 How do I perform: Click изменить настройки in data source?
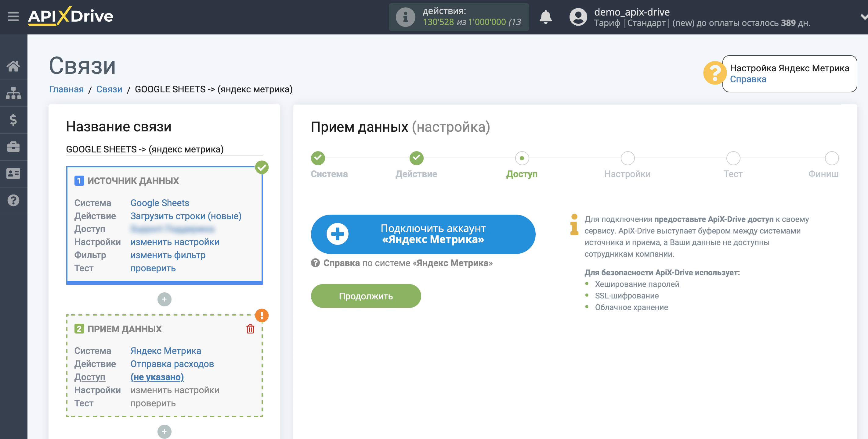(x=175, y=242)
